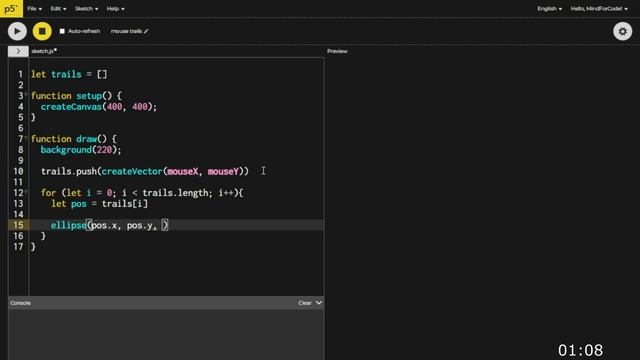Click the Preview panel label
Image resolution: width=640 pixels, height=360 pixels.
[x=337, y=51]
